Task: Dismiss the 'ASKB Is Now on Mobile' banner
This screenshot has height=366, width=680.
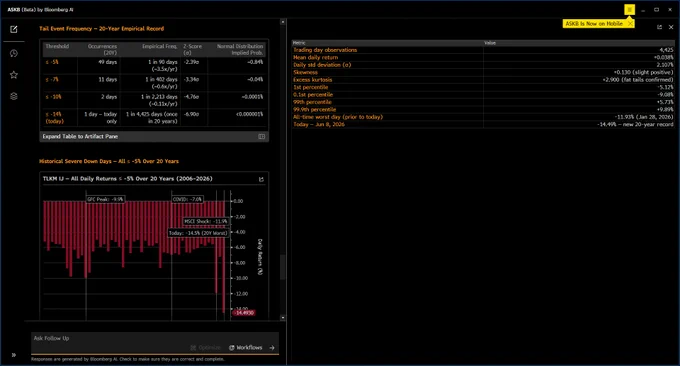Action: click(630, 23)
